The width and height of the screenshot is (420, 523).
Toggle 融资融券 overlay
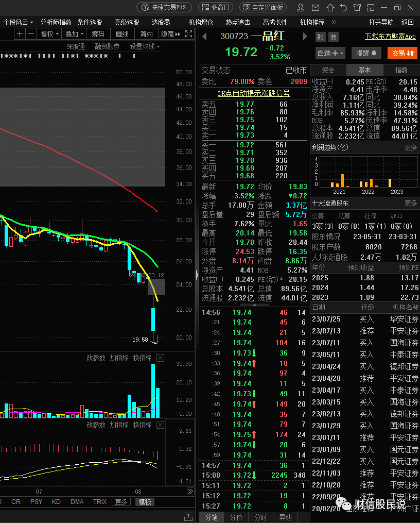point(107,46)
